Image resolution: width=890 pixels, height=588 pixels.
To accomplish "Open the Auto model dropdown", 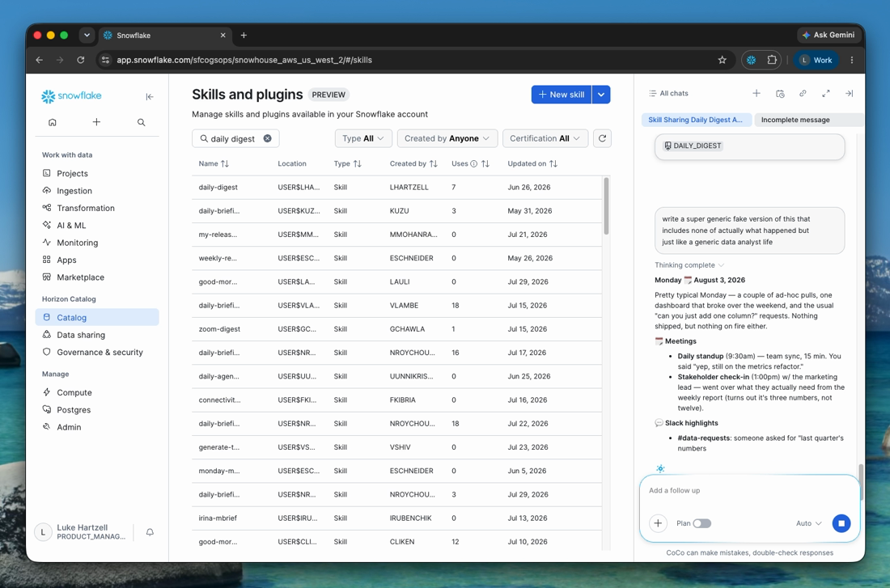I will (x=809, y=523).
